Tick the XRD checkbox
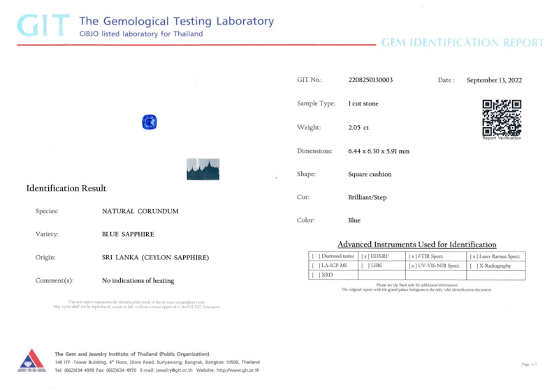Screen dimensions: 559x392 point(315,275)
